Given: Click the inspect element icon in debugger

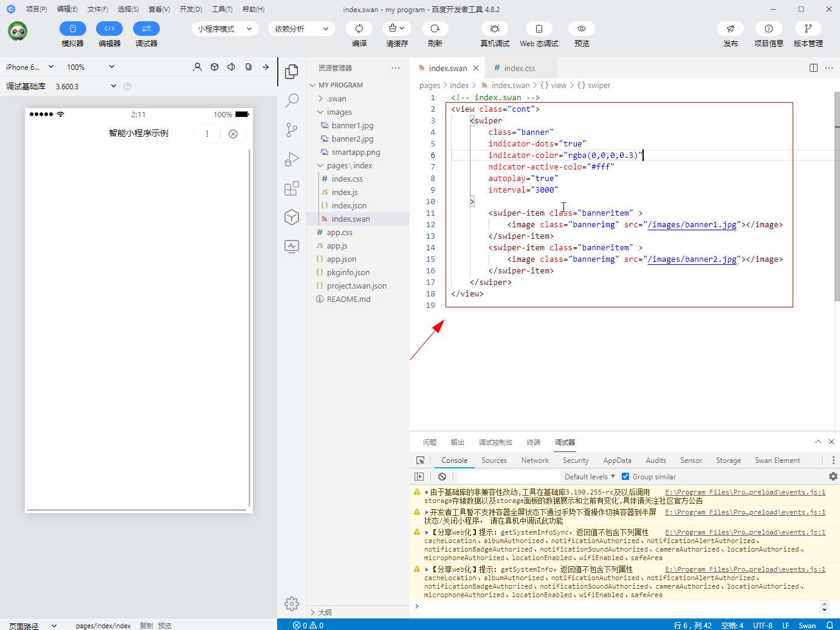Looking at the screenshot, I should click(420, 461).
